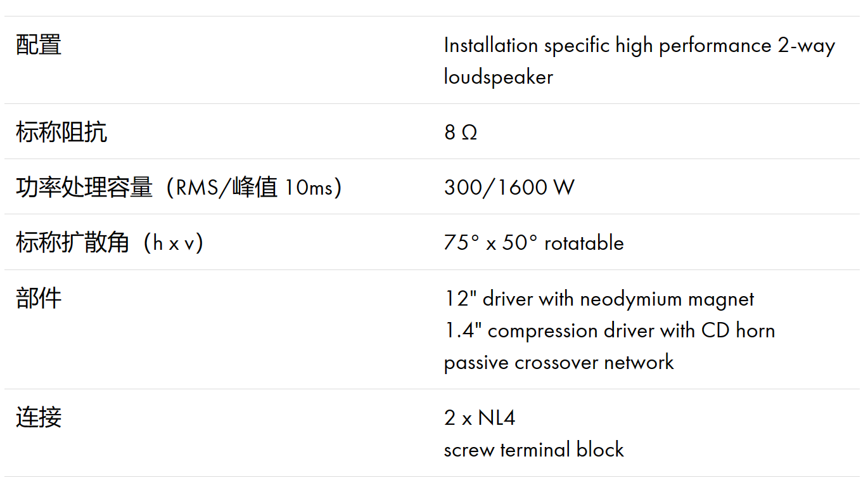Click the '(h x v)' parenthetical
Screen dimensions: 868x499
[174, 243]
